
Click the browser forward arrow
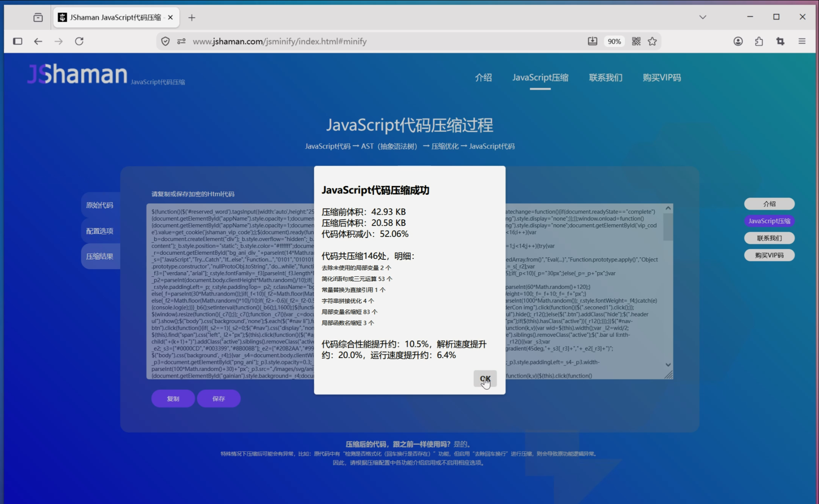[58, 41]
